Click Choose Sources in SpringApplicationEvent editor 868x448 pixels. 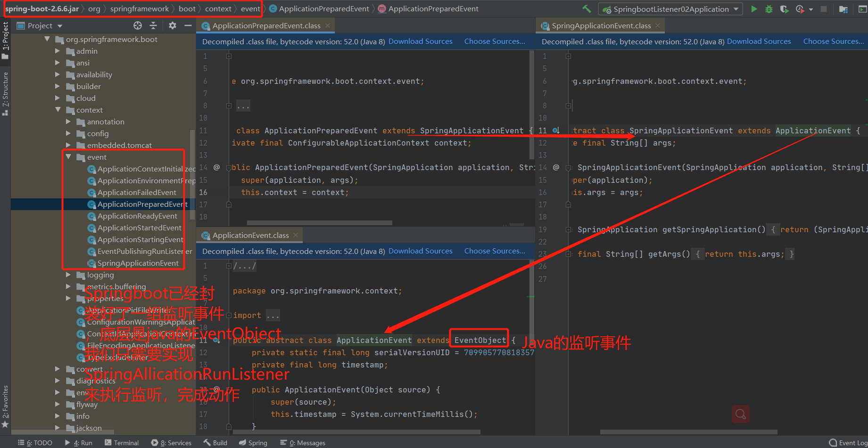[x=834, y=41]
